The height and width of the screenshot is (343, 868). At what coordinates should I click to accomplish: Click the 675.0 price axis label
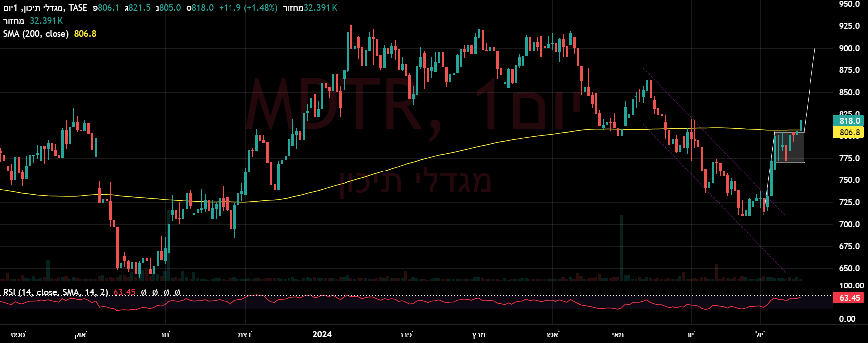click(849, 246)
